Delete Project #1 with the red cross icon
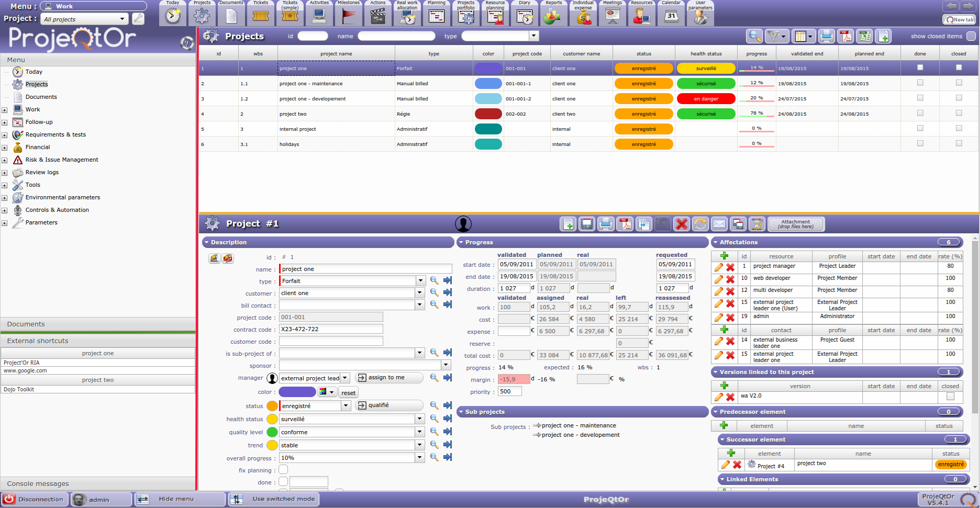This screenshot has height=508, width=980. click(682, 224)
